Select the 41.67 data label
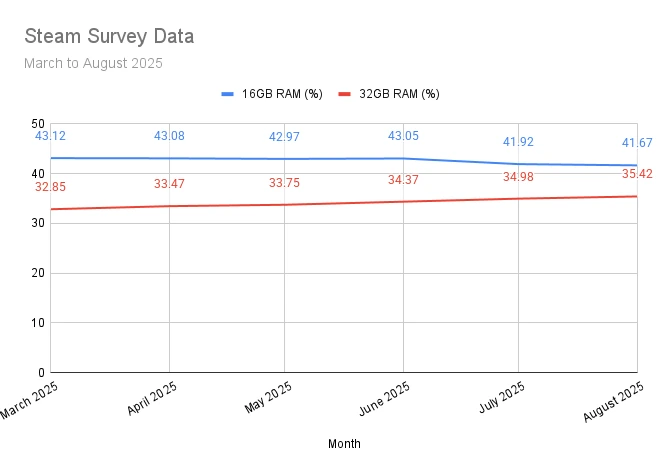Screen dimensions: 661x475 pos(637,143)
